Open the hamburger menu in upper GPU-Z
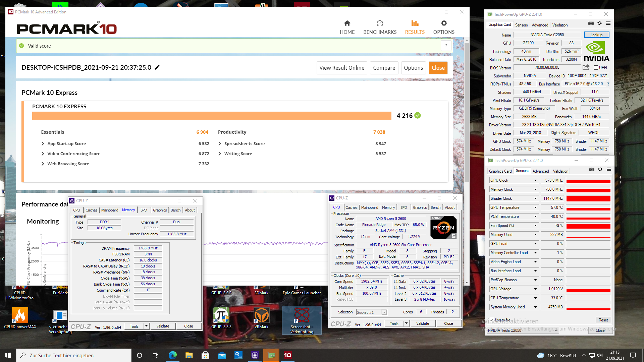The width and height of the screenshot is (644, 362). [608, 23]
